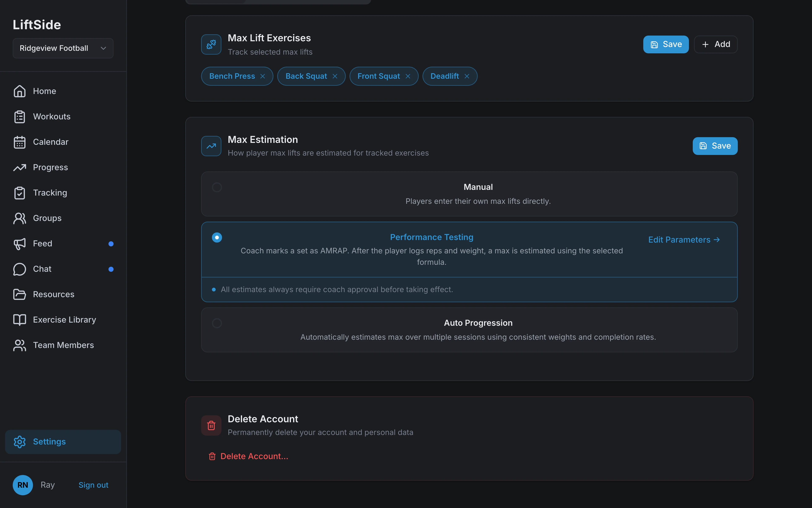812x508 pixels.
Task: Click the Workouts clipboard icon
Action: tap(19, 117)
